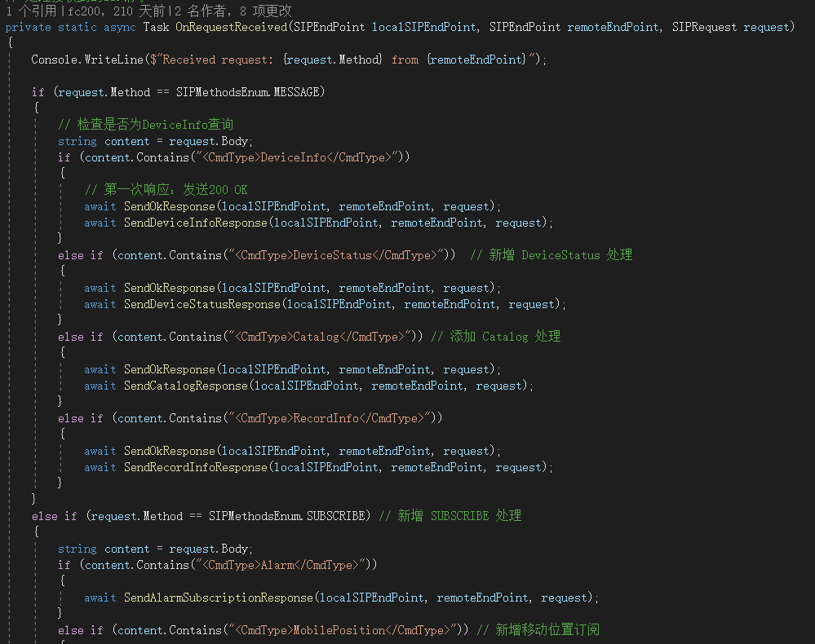Click the OnRequestReceived method name
The height and width of the screenshot is (644, 815).
[232, 27]
